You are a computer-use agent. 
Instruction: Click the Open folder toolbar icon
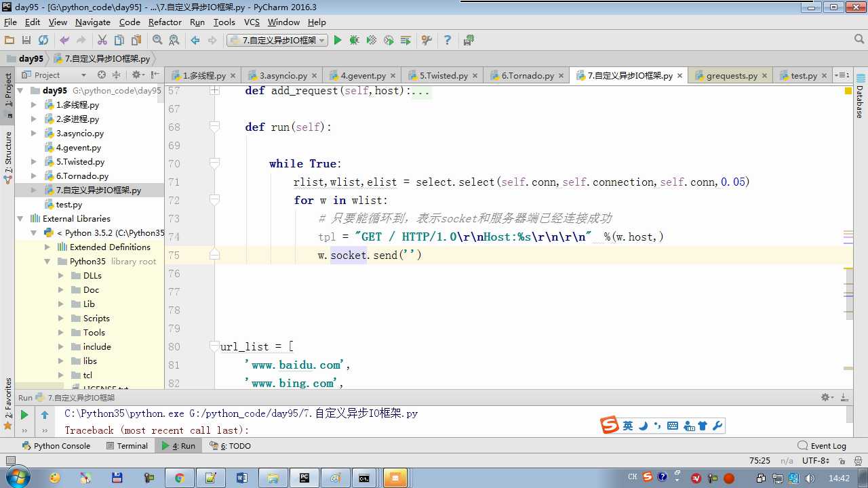(x=9, y=41)
